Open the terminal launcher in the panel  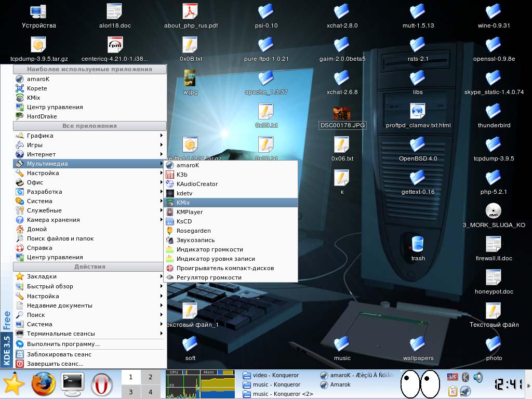click(73, 384)
